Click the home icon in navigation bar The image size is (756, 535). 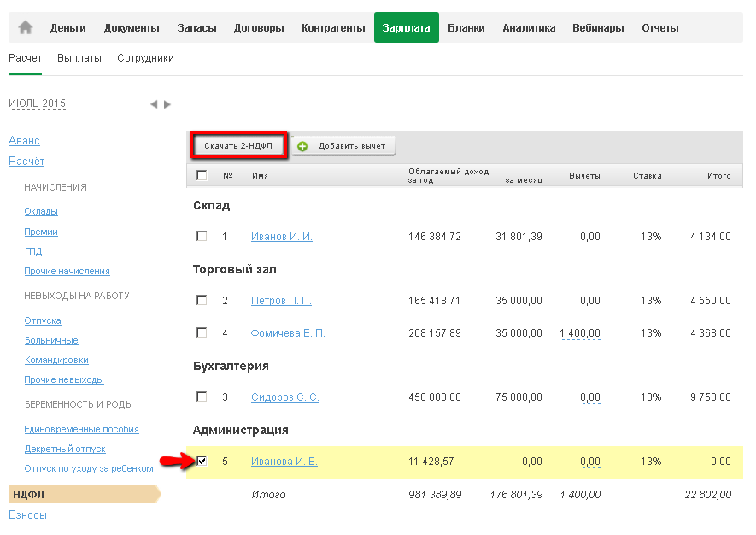pyautogui.click(x=26, y=28)
